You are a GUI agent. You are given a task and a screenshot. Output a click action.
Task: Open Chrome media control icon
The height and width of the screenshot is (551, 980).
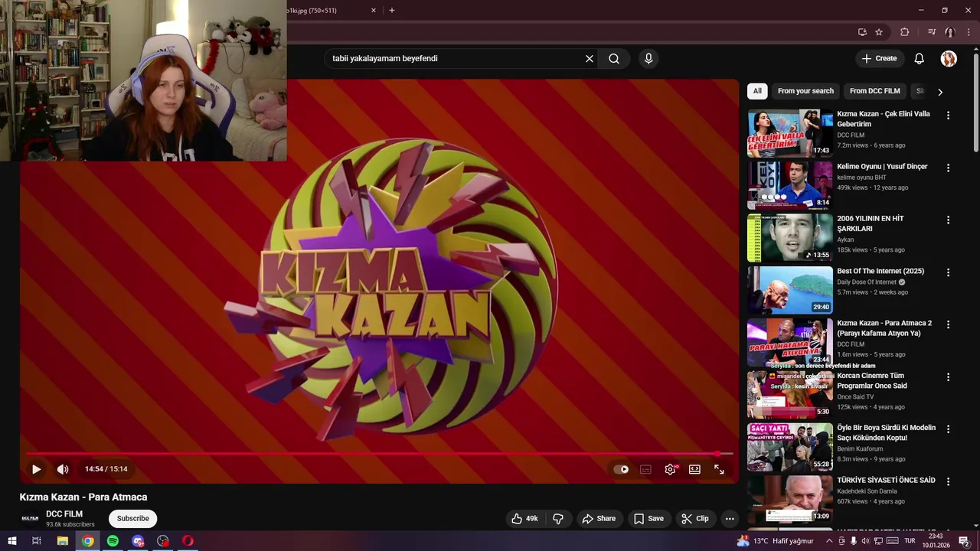[x=932, y=32]
